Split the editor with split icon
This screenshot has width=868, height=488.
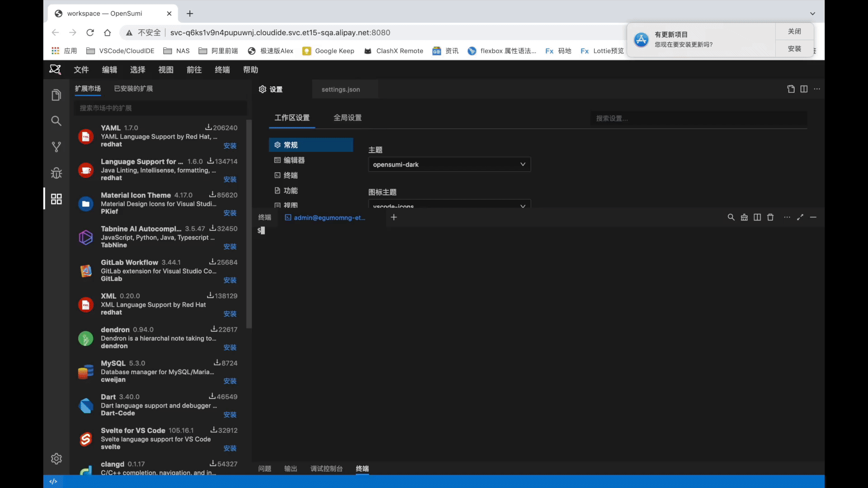[804, 89]
